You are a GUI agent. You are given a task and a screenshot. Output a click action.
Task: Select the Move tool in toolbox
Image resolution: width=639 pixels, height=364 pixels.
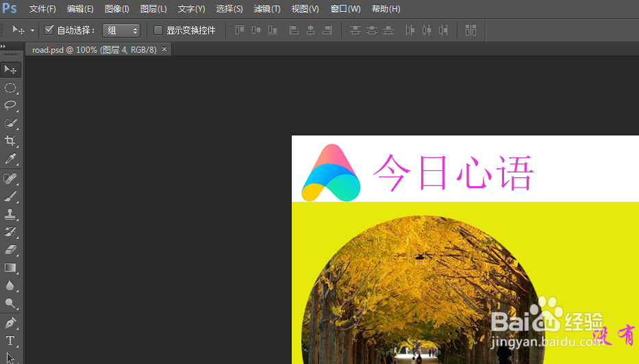click(x=10, y=70)
